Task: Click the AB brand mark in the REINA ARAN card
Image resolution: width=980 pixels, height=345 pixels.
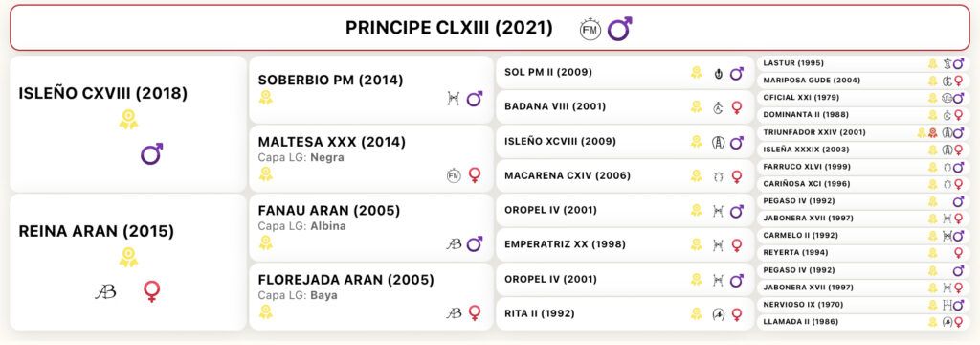Action: pos(105,291)
